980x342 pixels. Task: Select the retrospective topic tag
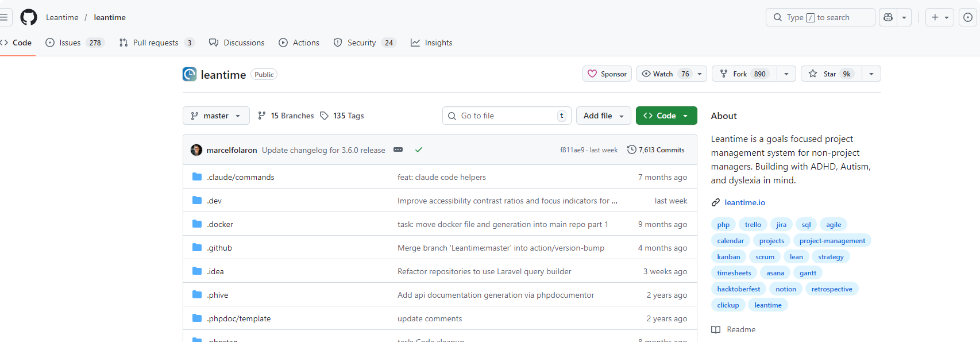832,289
